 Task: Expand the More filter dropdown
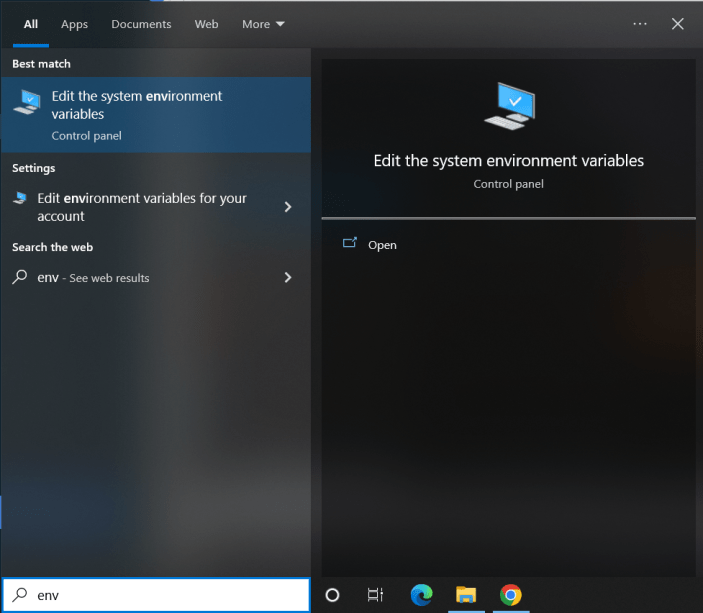point(263,24)
